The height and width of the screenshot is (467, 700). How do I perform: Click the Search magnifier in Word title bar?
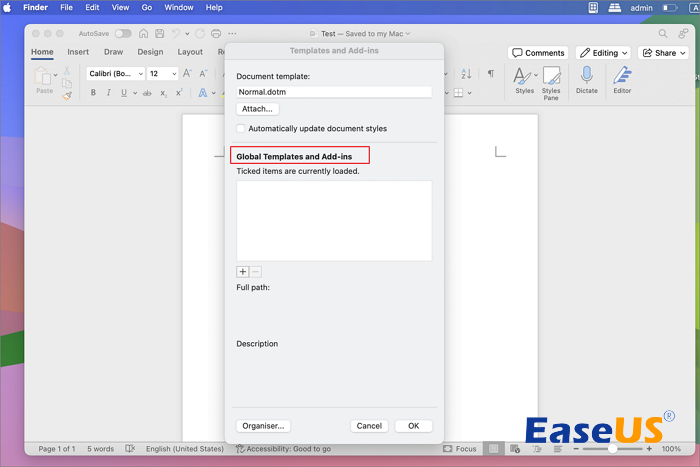[x=662, y=33]
